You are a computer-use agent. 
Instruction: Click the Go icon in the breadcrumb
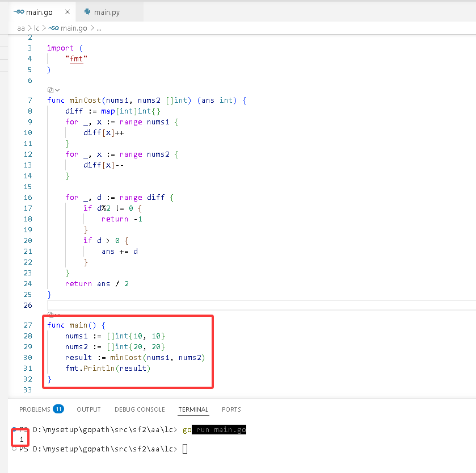[53, 28]
